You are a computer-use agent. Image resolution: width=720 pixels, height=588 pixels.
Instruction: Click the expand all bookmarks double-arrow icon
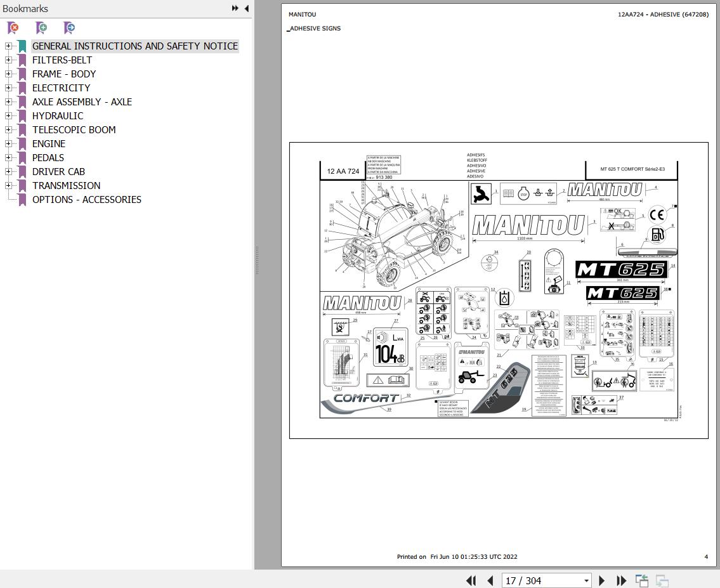(x=235, y=8)
